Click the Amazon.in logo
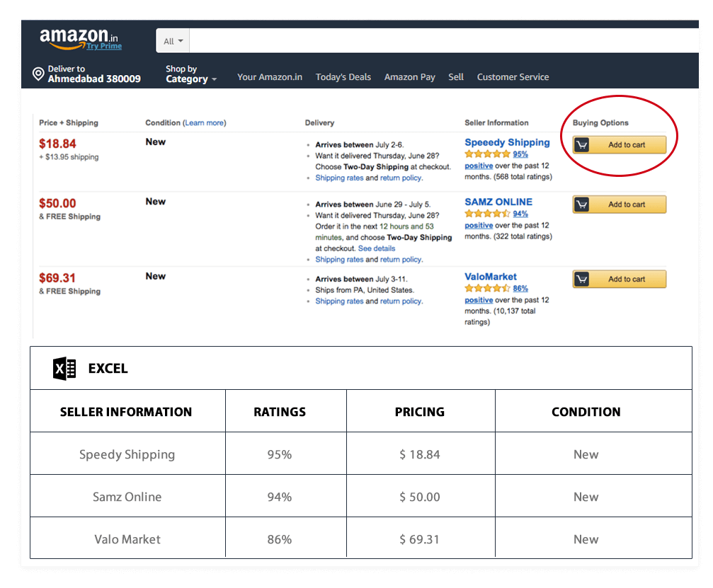Viewport: 713px width, 588px height. click(78, 38)
